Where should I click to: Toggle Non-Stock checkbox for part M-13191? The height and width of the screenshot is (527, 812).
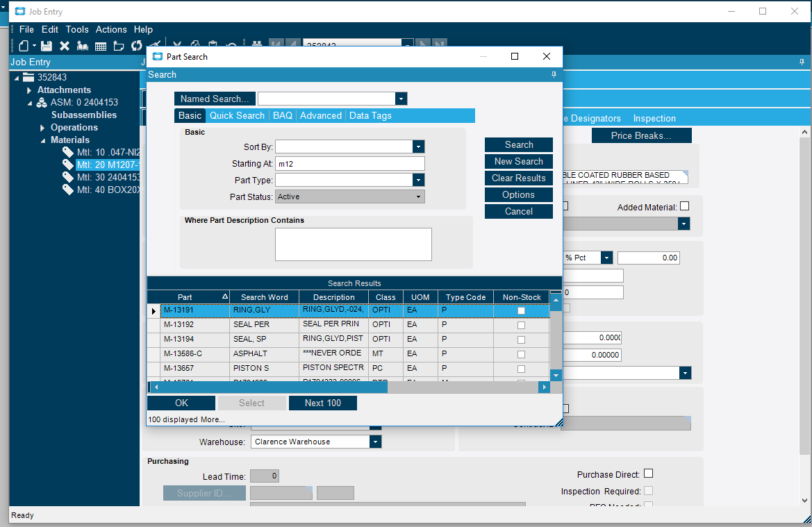pyautogui.click(x=521, y=311)
